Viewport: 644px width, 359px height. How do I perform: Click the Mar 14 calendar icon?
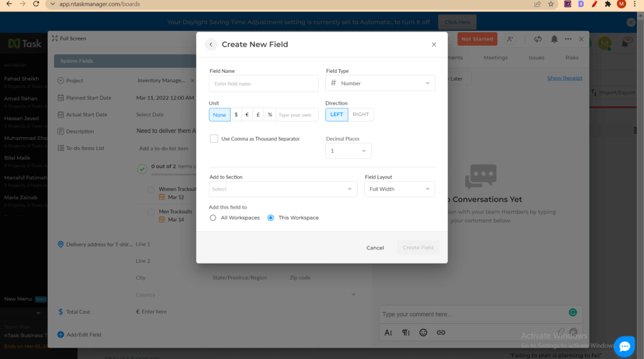[162, 219]
